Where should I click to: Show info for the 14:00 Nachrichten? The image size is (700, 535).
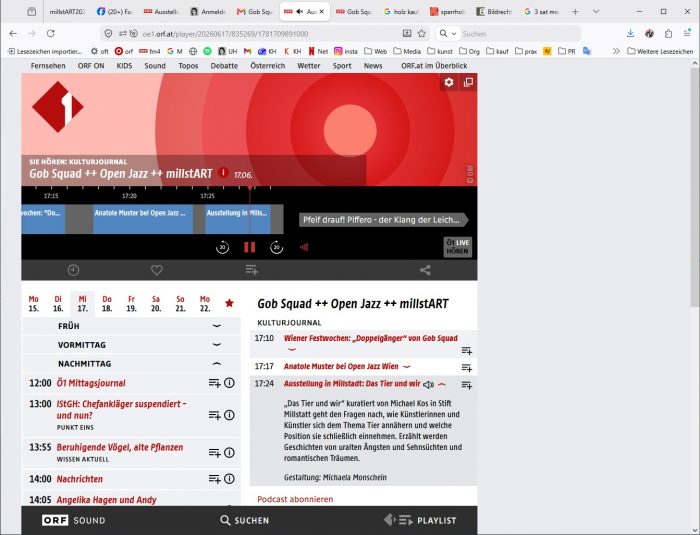pyautogui.click(x=229, y=479)
